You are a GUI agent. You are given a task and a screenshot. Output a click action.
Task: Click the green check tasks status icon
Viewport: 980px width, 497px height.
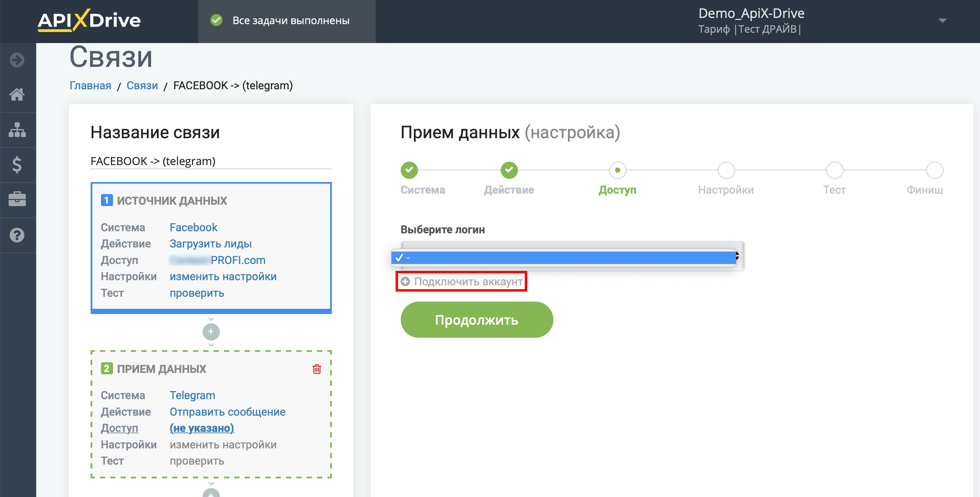tap(216, 20)
